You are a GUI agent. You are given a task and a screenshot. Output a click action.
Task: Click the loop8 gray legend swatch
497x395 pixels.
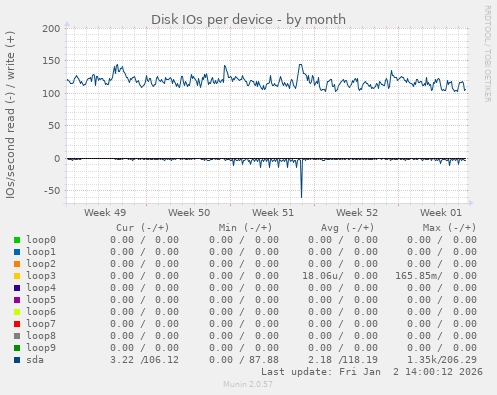point(17,336)
